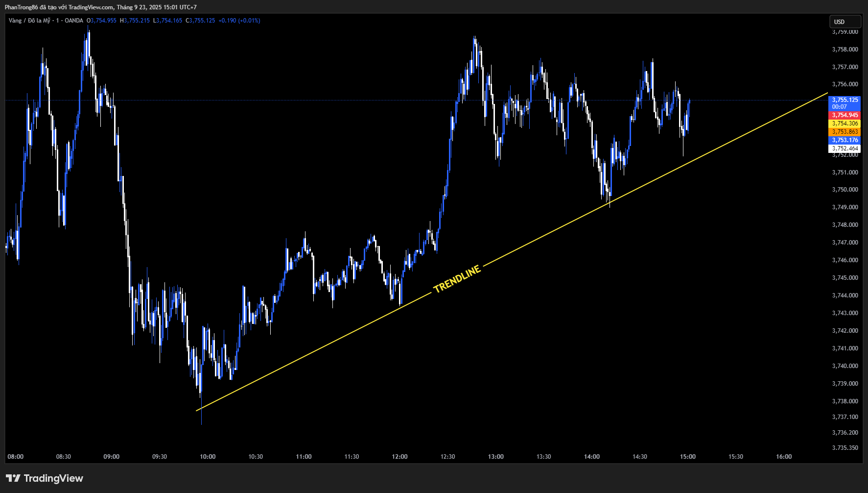Click the 12:00 time axis label

click(399, 457)
